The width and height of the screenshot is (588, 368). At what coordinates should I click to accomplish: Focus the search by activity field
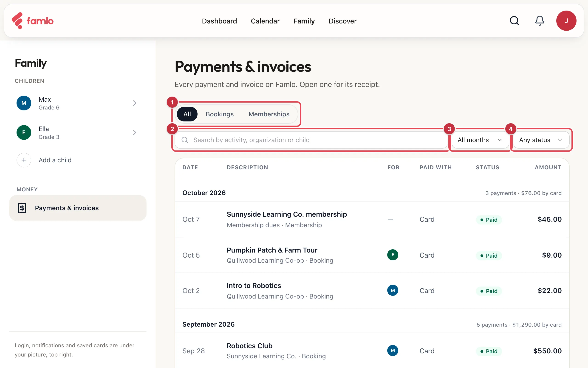(311, 140)
